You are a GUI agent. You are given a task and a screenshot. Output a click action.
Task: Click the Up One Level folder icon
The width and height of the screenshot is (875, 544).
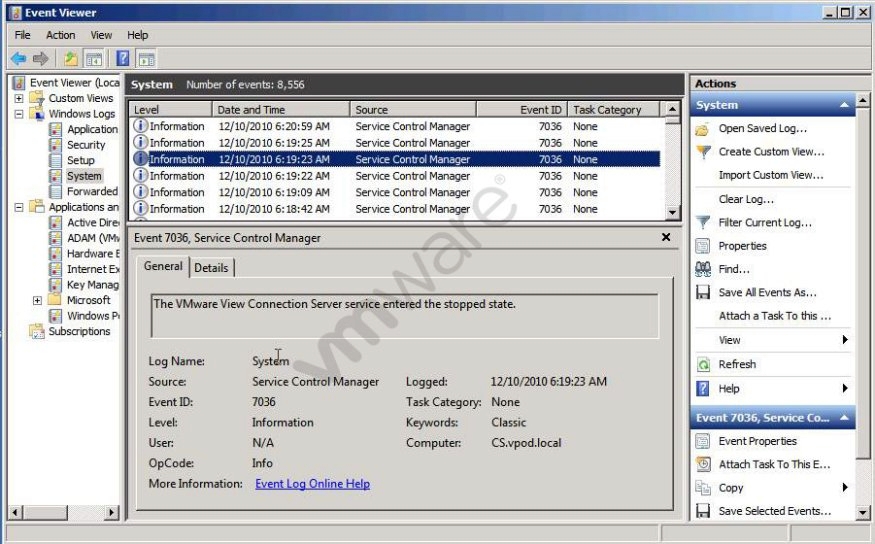point(70,58)
